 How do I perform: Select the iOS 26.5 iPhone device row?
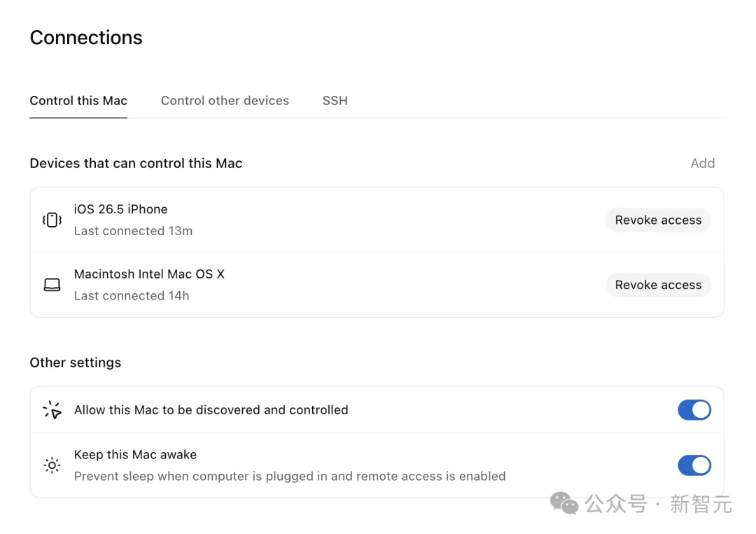[x=377, y=220]
